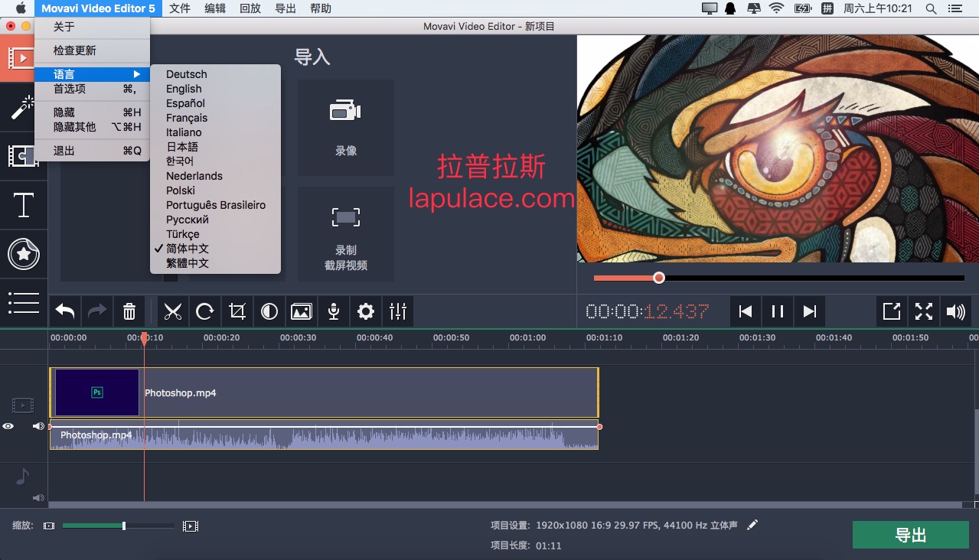Open 首选项 preferences menu item

[92, 89]
